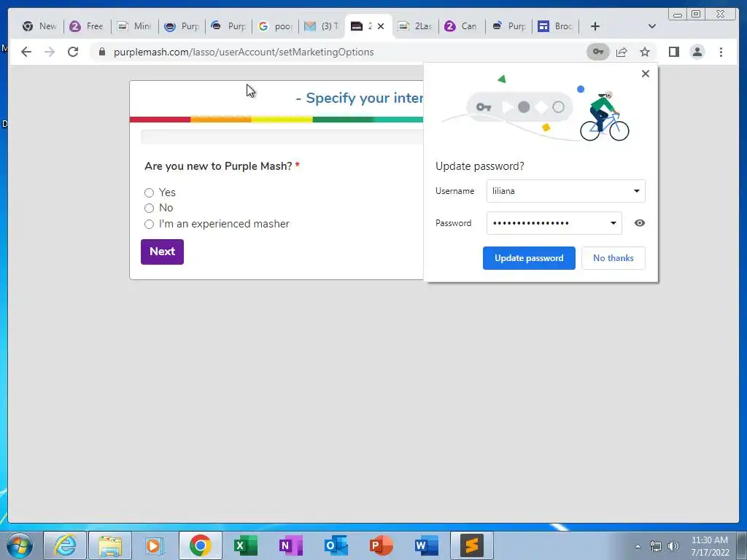Close the active Purple Mash tab
This screenshot has height=560, width=747.
pos(381,27)
